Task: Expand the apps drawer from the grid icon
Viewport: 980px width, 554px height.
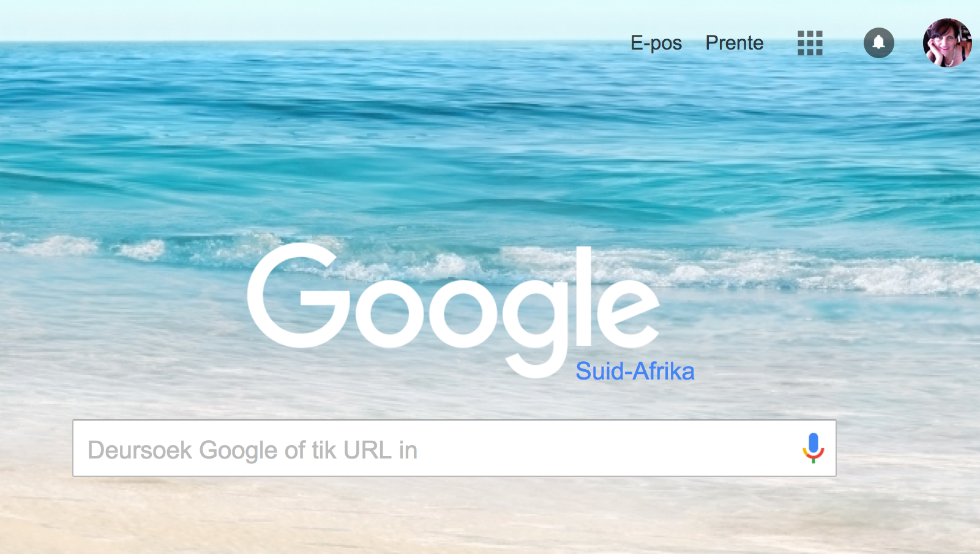Action: (x=810, y=43)
